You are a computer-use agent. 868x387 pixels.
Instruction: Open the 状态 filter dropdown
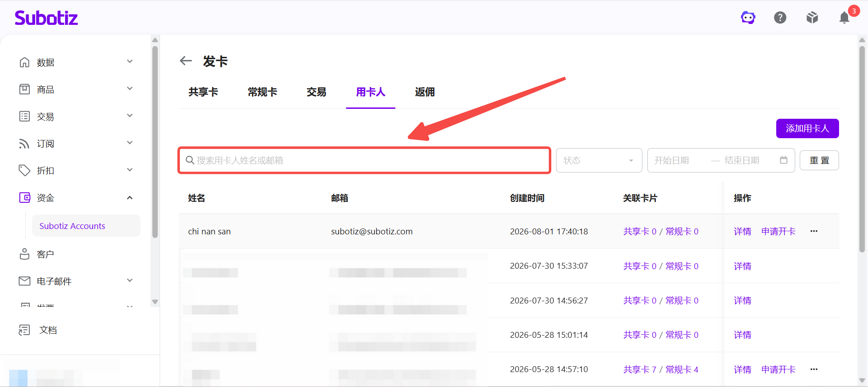pyautogui.click(x=599, y=160)
